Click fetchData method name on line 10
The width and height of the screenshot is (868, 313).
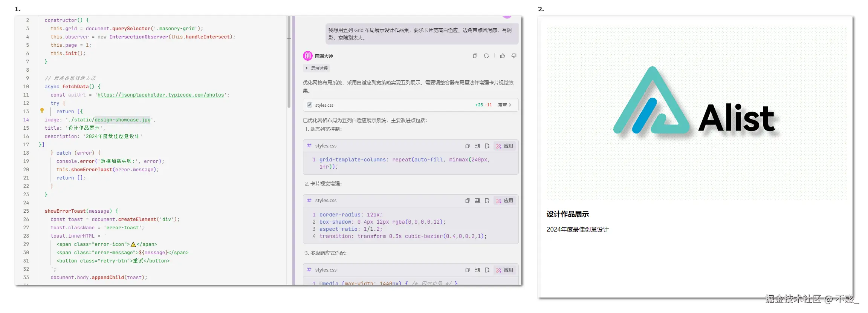(x=75, y=87)
